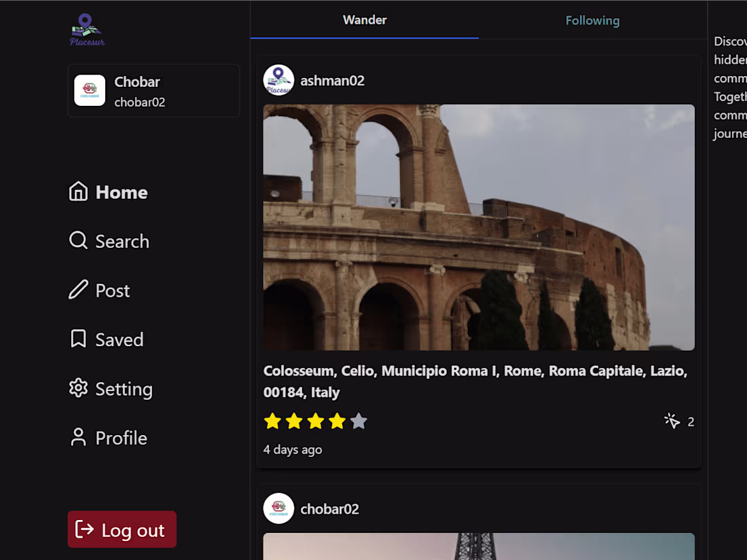Click the log out arrow icon
This screenshot has height=560, width=747.
pos(83,529)
